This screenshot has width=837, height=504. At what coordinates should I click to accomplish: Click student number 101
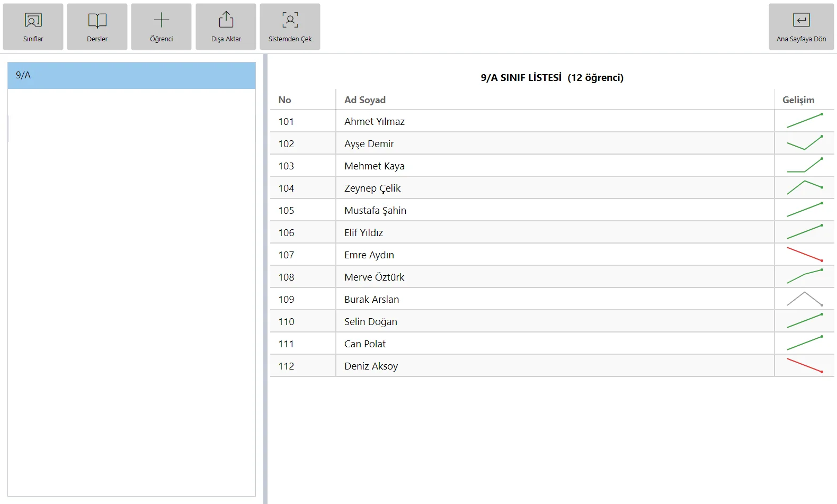(286, 122)
